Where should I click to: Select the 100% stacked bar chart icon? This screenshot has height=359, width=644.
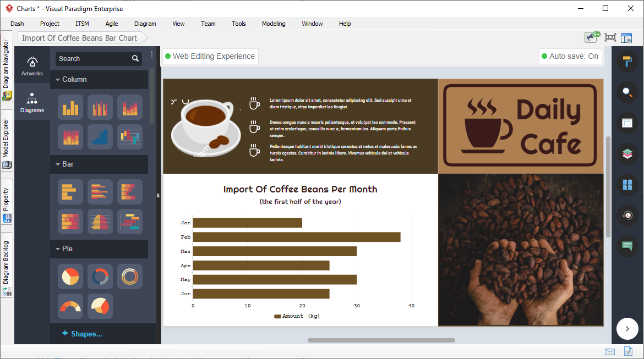70,222
